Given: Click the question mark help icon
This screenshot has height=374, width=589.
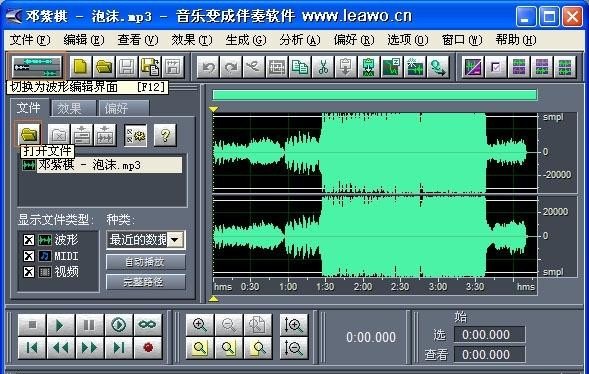Looking at the screenshot, I should coord(165,134).
